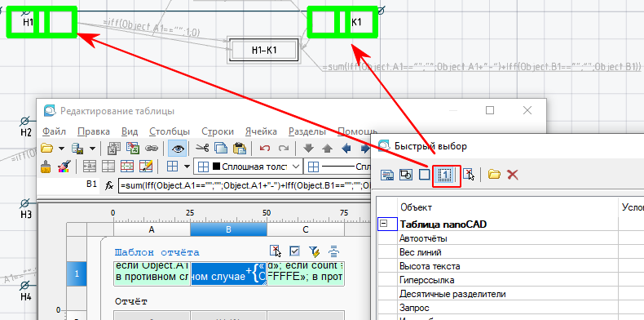The width and height of the screenshot is (644, 320).
Task: Open the Ячейка menu
Action: point(261,131)
